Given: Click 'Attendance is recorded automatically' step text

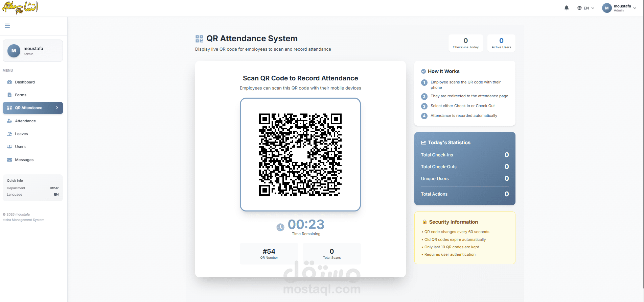Looking at the screenshot, I should point(464,116).
